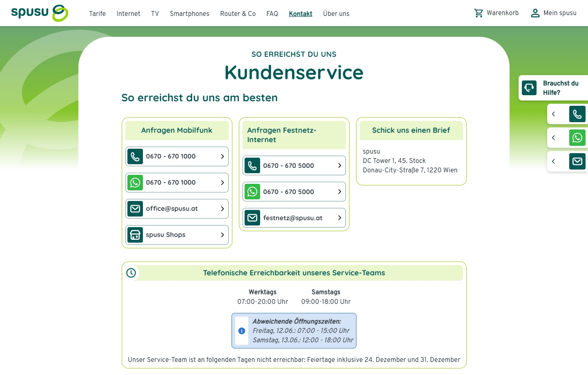Click Samstag, 13.06. special hours line
This screenshot has height=375, width=588.
click(303, 340)
